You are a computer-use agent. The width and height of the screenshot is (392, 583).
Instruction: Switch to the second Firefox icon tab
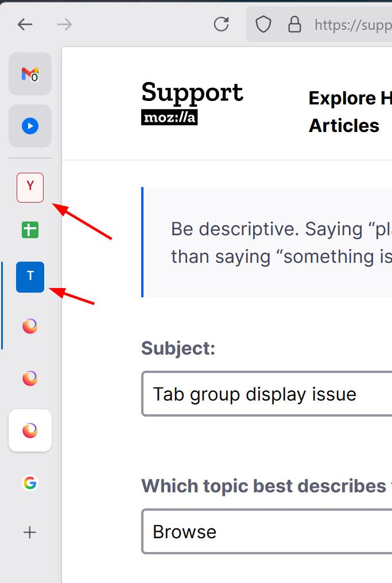click(x=30, y=378)
